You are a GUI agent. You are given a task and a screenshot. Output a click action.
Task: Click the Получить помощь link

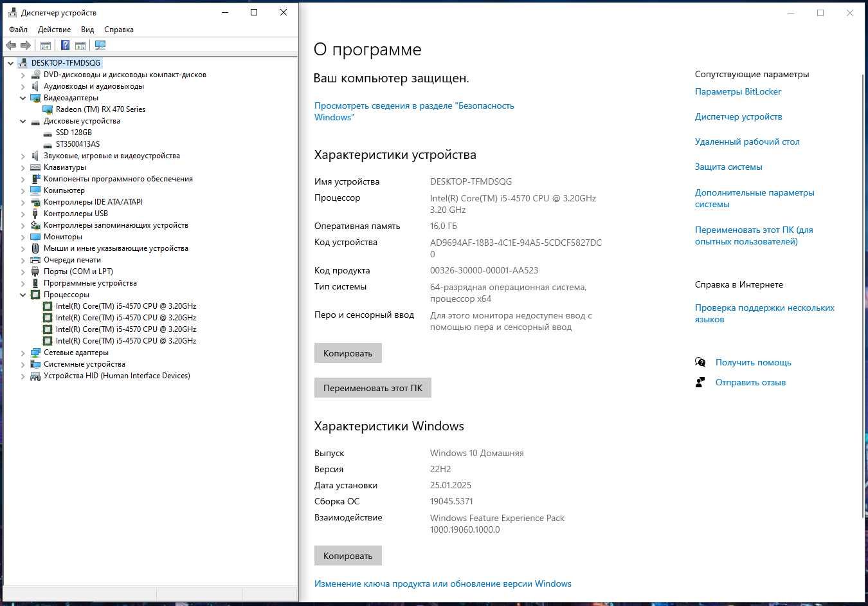click(x=754, y=362)
